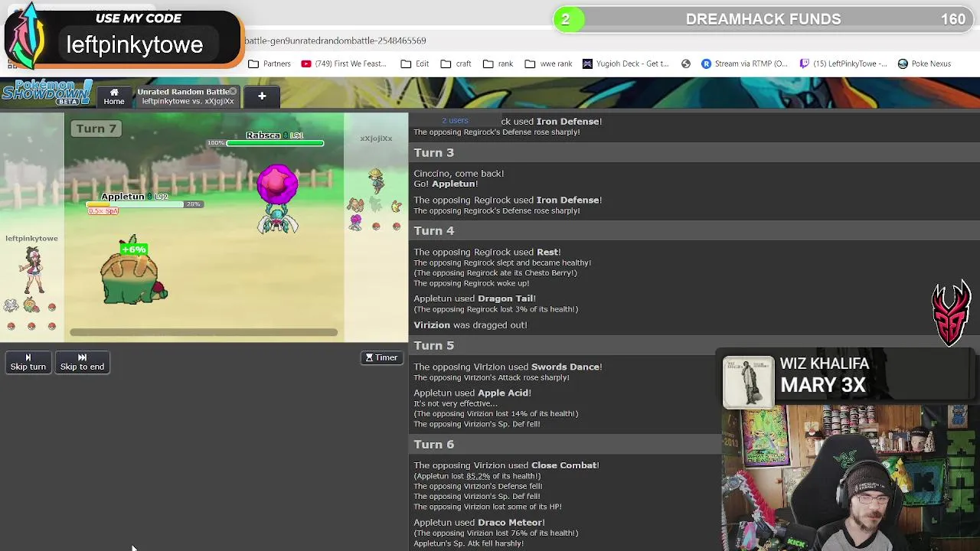The height and width of the screenshot is (551, 980).
Task: Click 'The opposing Virizion used Swords Dance!' line
Action: (508, 367)
